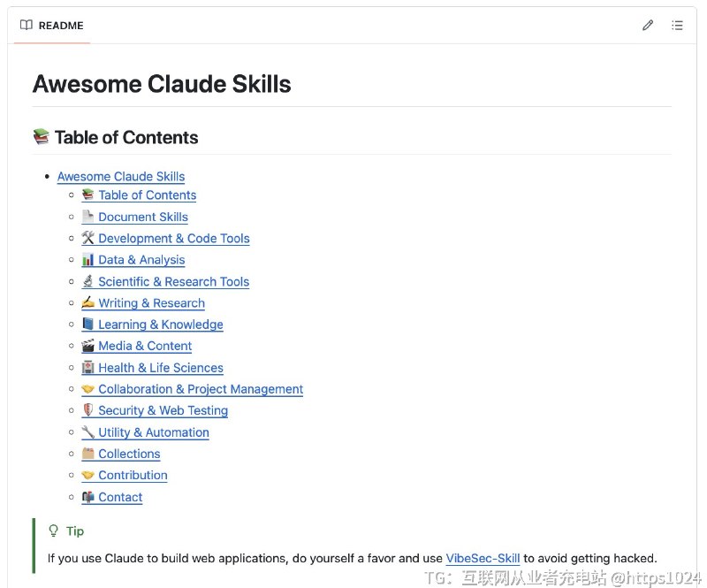Screen dimensions: 707x588
Task: Open the outline list icon
Action: click(x=677, y=26)
